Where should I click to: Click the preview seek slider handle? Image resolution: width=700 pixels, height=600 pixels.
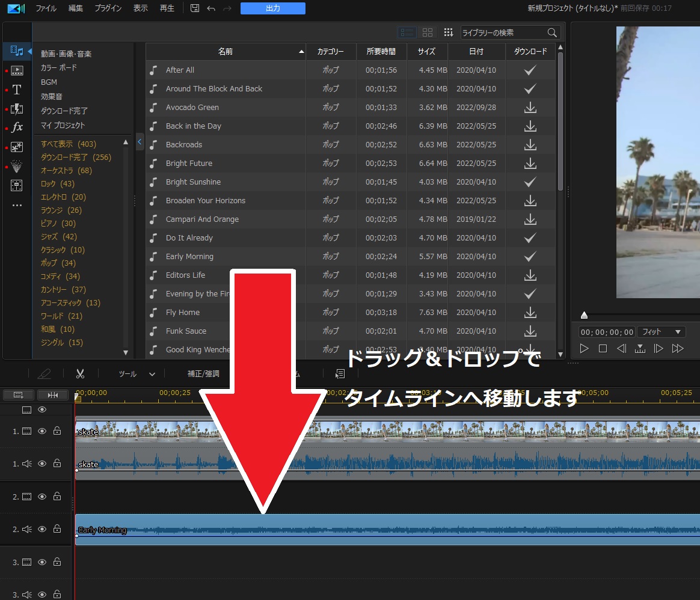click(x=584, y=315)
